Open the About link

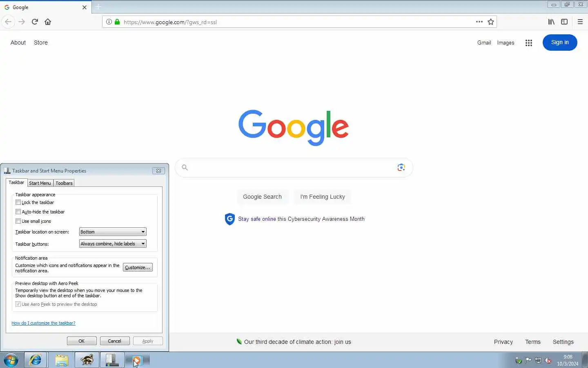click(x=18, y=43)
